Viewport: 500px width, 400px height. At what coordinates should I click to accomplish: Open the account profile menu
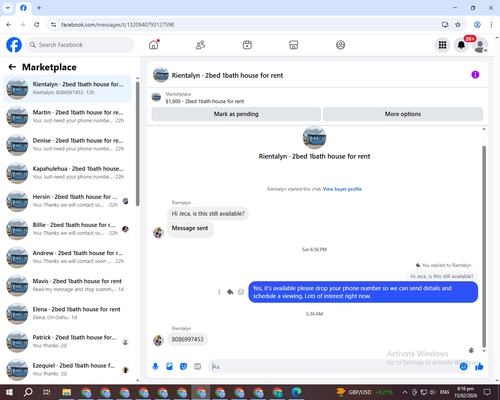(x=480, y=45)
